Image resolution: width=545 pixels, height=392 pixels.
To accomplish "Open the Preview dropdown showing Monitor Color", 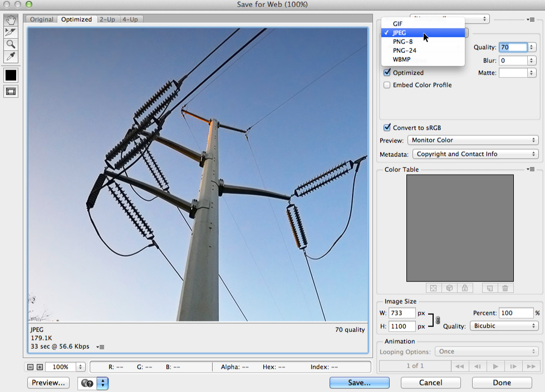I will click(473, 140).
